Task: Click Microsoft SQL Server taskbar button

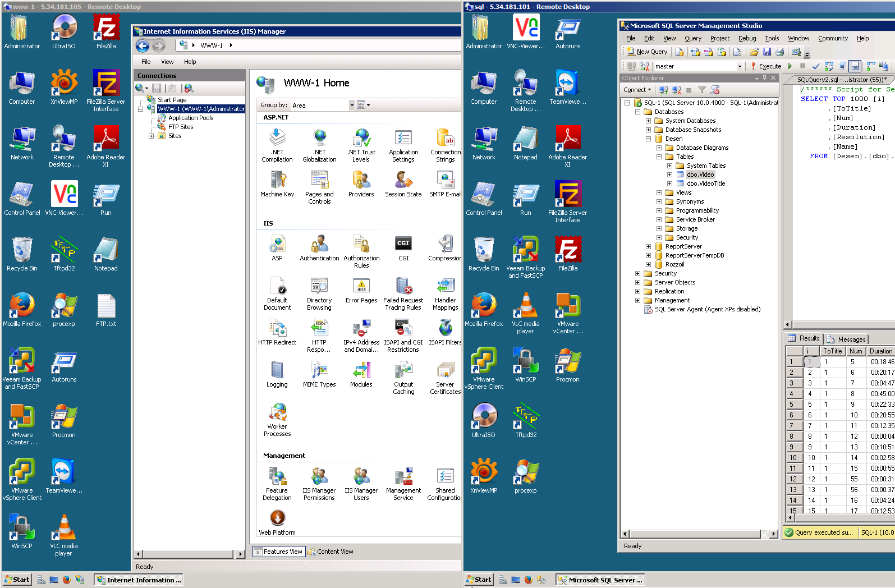Action: tap(600, 580)
